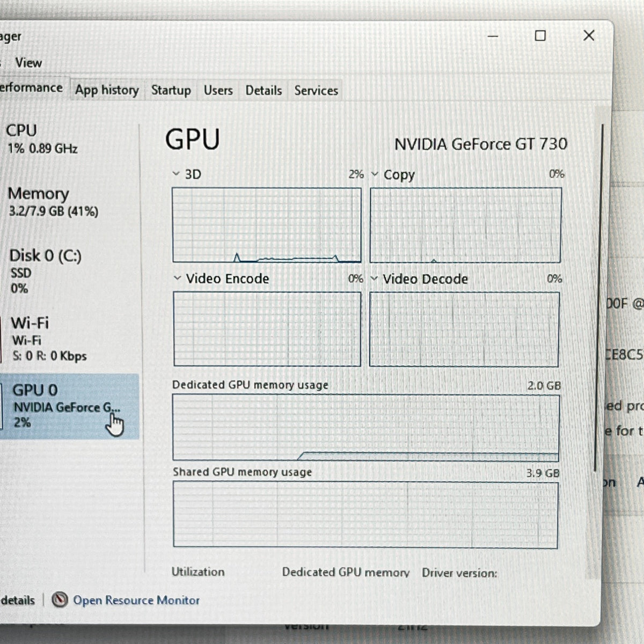Click the Video Decode usage graph
644x644 pixels.
coord(464,330)
